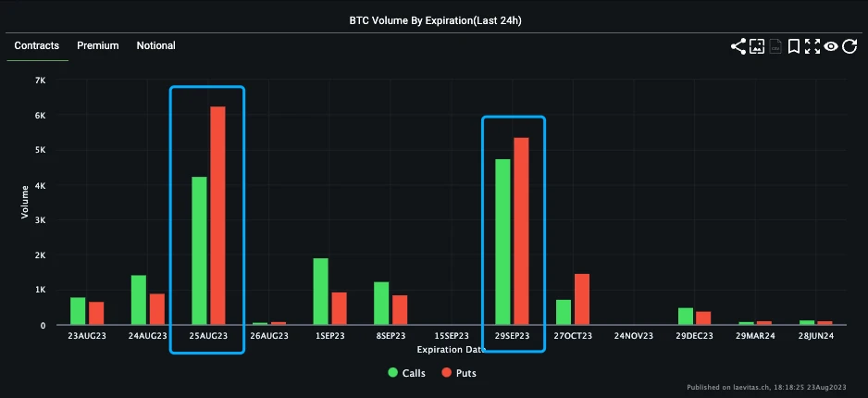This screenshot has height=398, width=868.
Task: Select the 24AUG23 green Calls bar
Action: pos(139,300)
